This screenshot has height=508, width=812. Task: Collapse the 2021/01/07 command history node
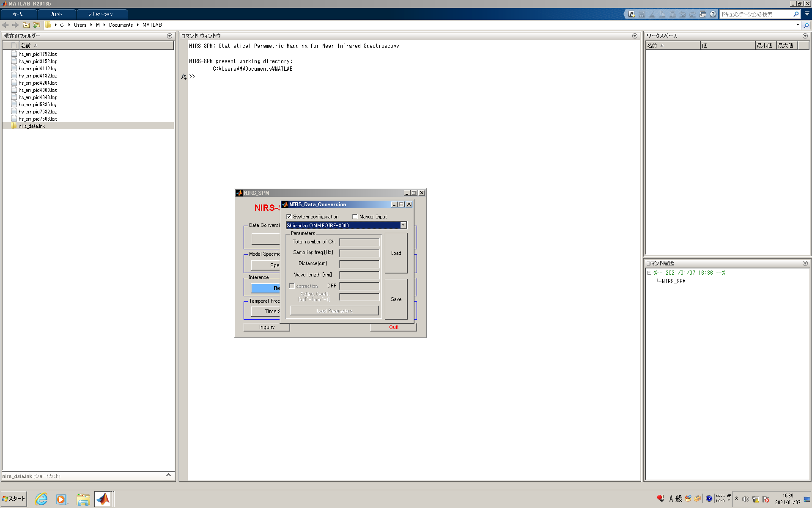pos(649,273)
